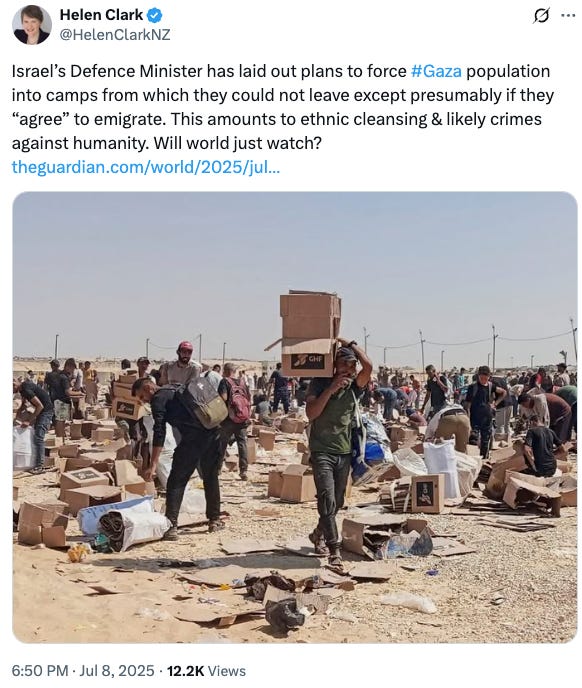Click the tweet body text about Defence Minister

coord(283,107)
